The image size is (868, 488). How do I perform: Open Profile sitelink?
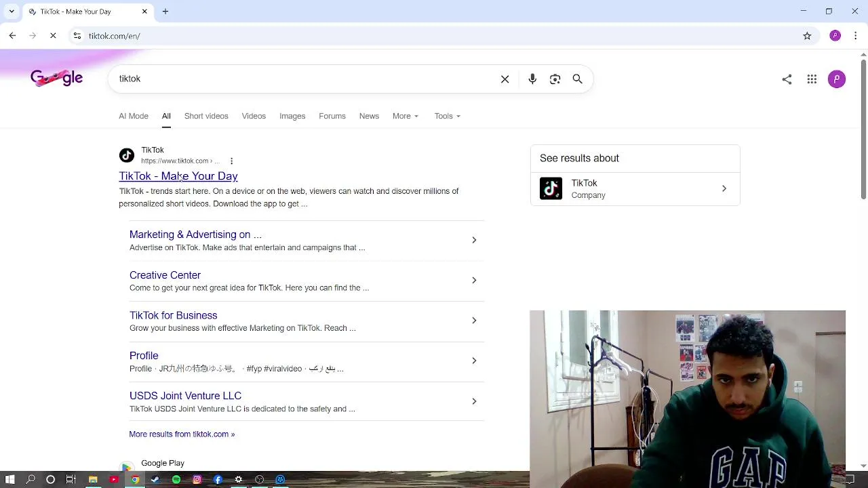click(x=144, y=355)
